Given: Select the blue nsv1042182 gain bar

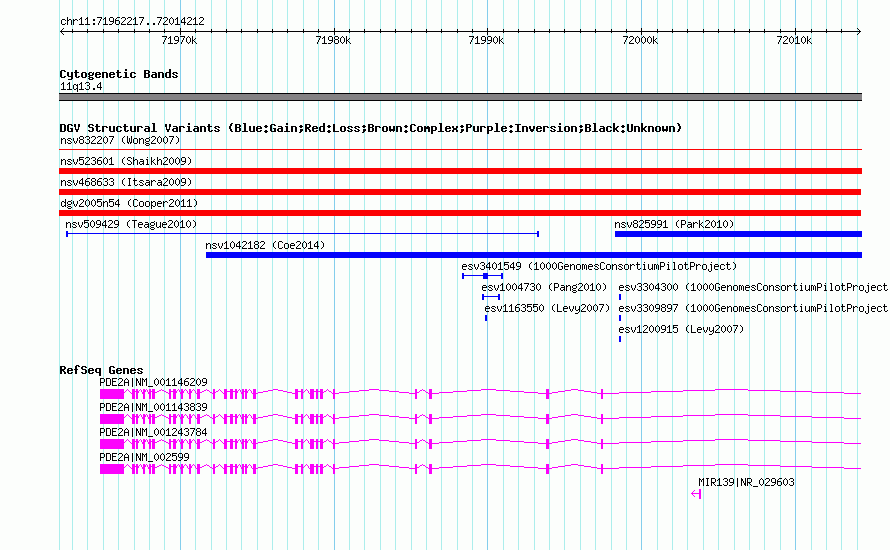Looking at the screenshot, I should click(534, 255).
